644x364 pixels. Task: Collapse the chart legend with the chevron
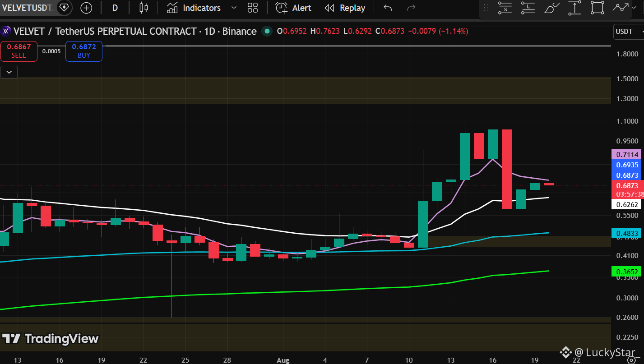click(x=9, y=72)
